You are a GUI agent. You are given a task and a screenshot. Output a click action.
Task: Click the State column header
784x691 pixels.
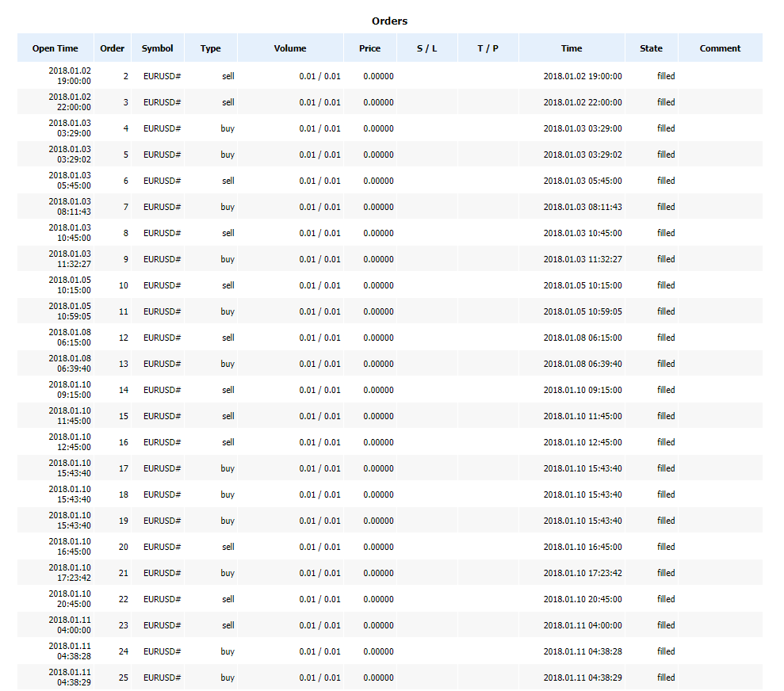(651, 48)
